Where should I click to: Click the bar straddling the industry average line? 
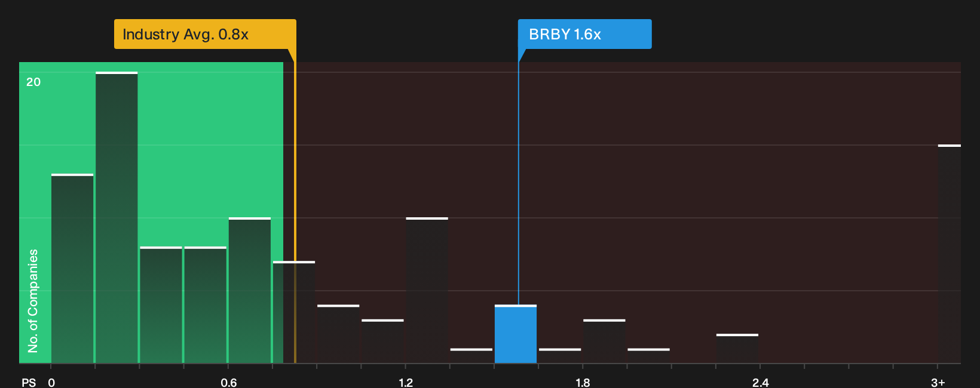[294, 312]
